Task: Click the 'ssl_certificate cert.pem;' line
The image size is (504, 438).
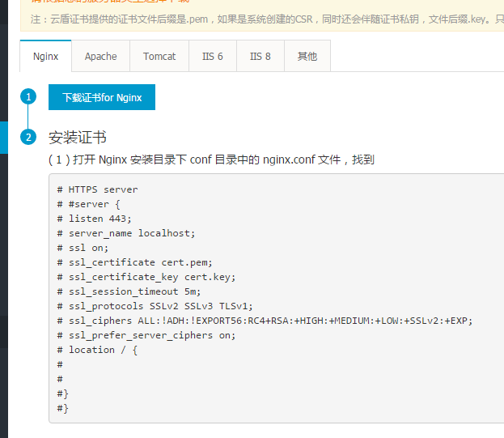Action: (135, 262)
